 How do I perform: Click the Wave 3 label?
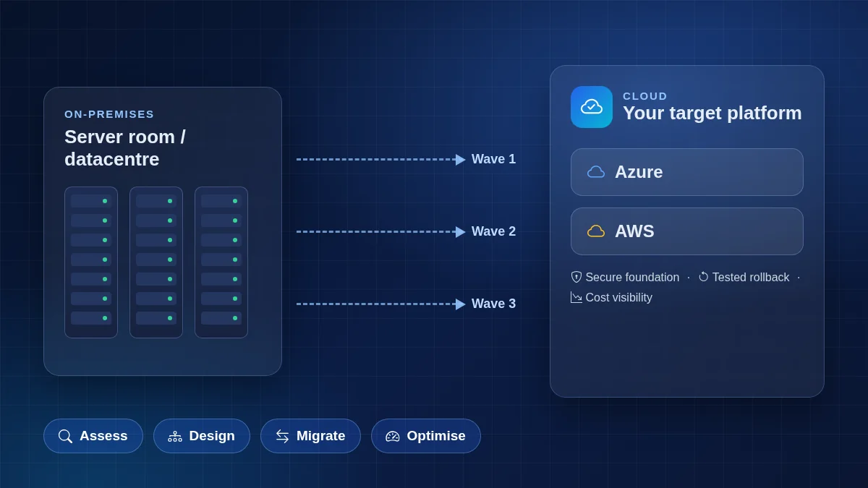click(494, 304)
